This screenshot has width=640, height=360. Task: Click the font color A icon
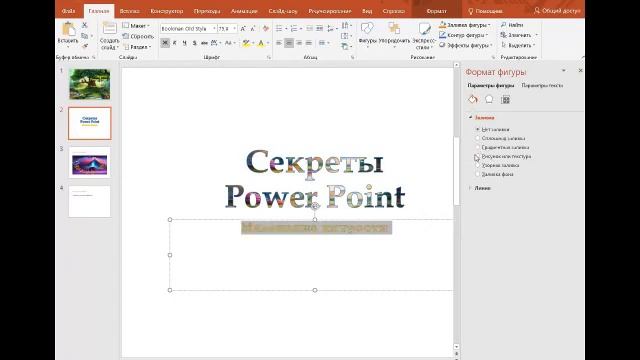tap(261, 43)
